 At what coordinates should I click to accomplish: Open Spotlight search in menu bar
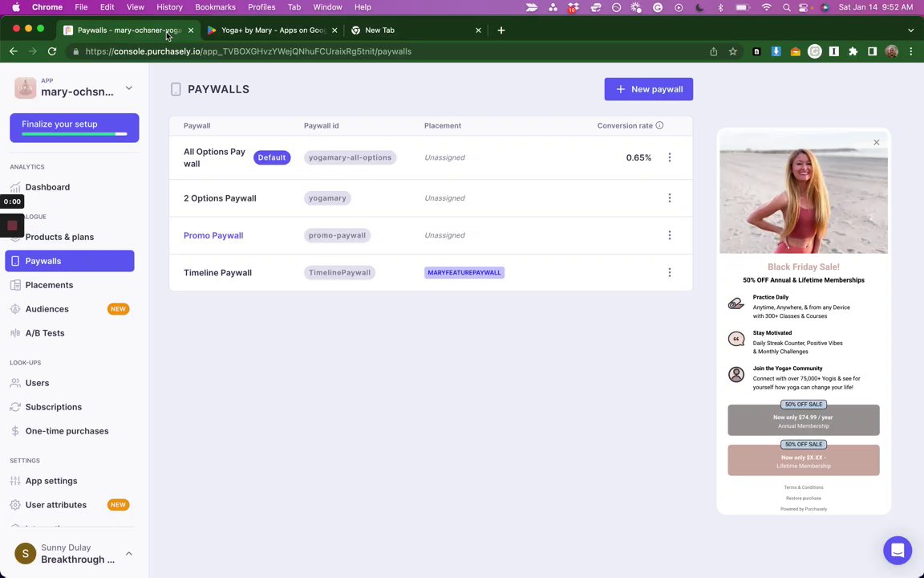tap(786, 7)
